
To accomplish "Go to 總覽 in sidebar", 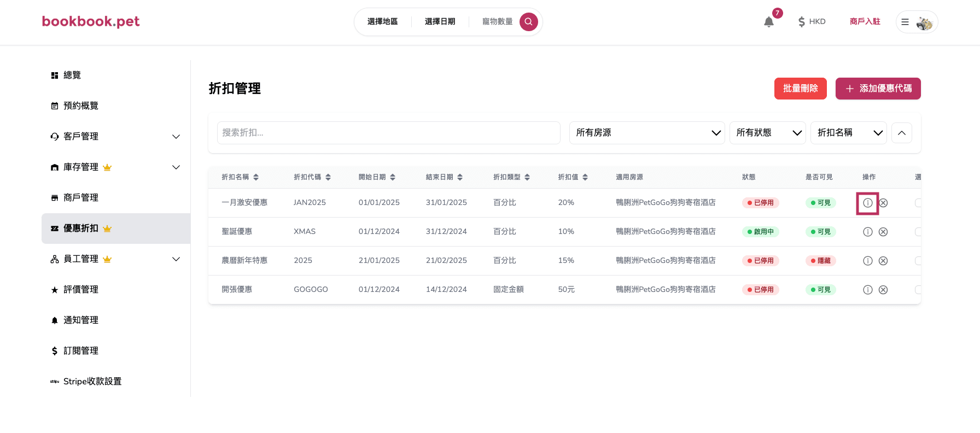I will (116, 75).
